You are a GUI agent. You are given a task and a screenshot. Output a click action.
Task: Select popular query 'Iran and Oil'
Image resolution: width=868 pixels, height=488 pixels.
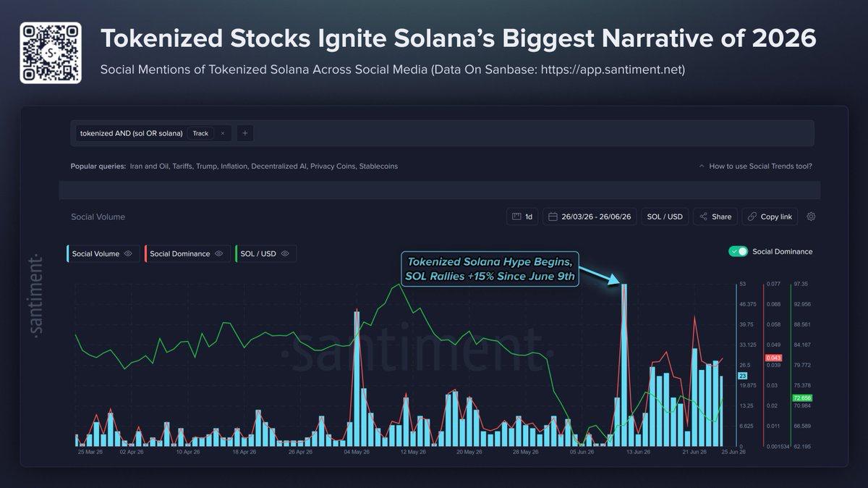[x=150, y=166]
